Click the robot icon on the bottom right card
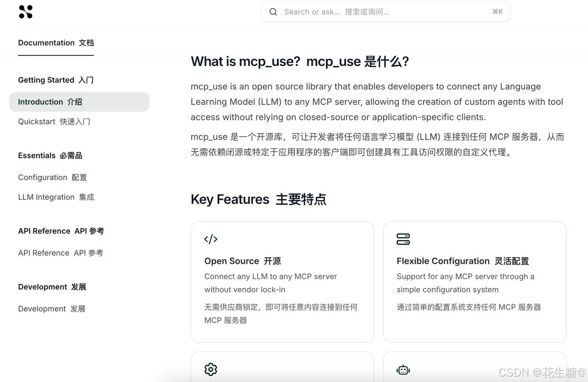The image size is (588, 382). 403,369
